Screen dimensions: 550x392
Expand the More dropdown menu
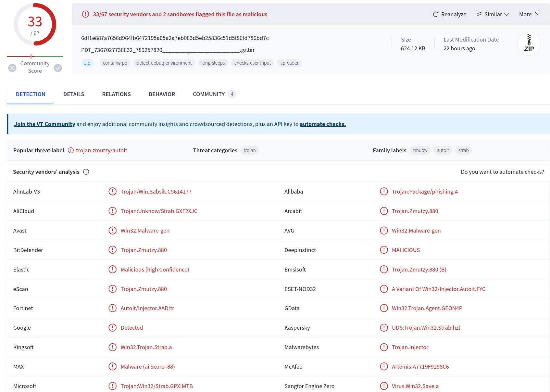[530, 14]
